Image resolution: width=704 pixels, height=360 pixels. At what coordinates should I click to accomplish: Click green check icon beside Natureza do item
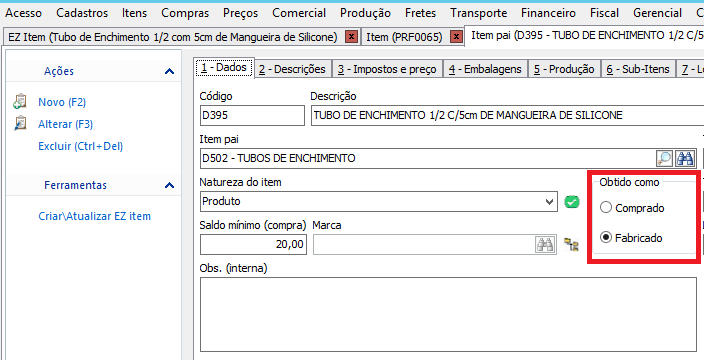572,202
